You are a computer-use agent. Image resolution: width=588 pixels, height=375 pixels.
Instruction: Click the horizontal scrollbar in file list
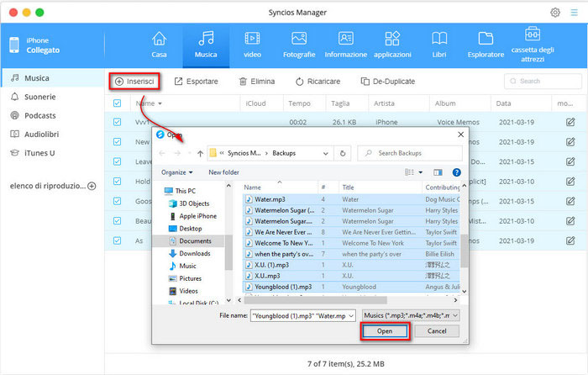coord(315,300)
